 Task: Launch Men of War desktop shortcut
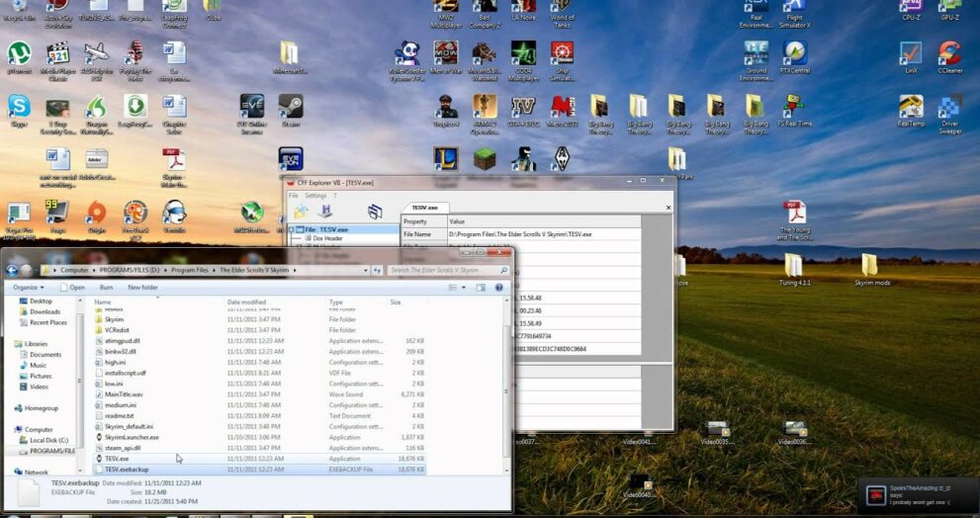(x=446, y=53)
